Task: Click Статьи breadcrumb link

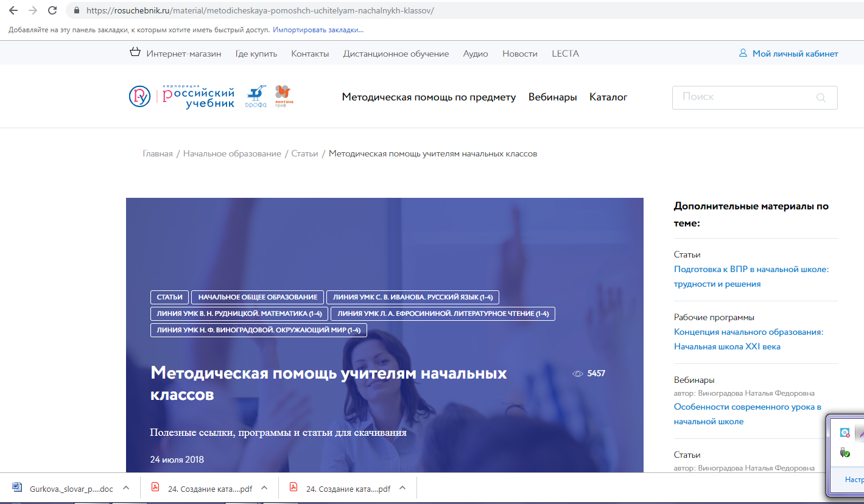Action: point(304,153)
